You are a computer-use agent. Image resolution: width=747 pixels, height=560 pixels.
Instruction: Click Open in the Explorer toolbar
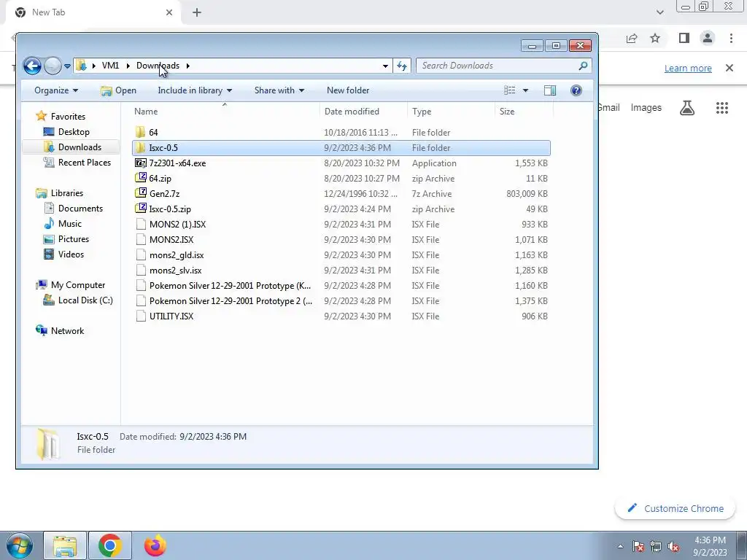pyautogui.click(x=119, y=90)
